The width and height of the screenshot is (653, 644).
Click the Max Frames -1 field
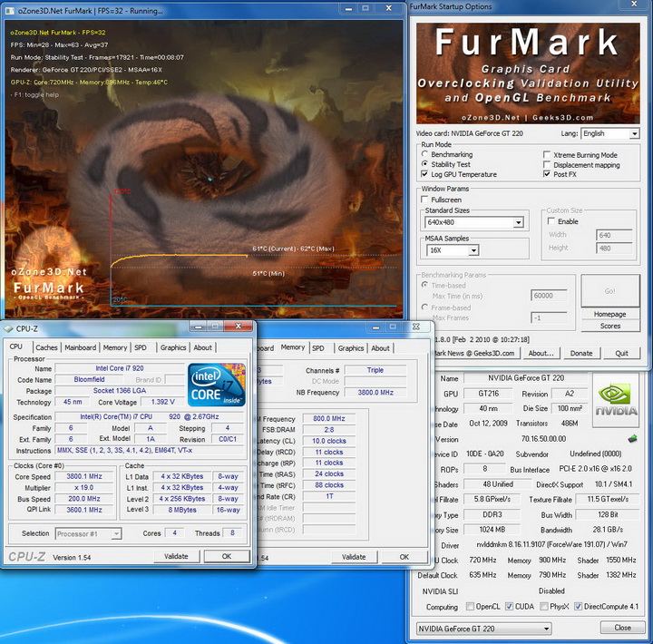click(549, 317)
